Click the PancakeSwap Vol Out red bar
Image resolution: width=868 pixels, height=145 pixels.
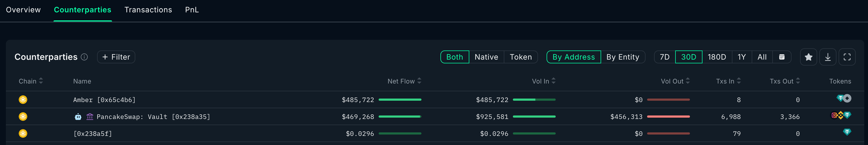pos(668,117)
